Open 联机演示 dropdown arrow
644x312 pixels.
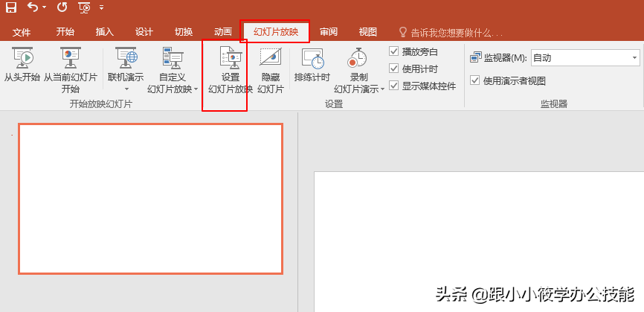point(126,89)
